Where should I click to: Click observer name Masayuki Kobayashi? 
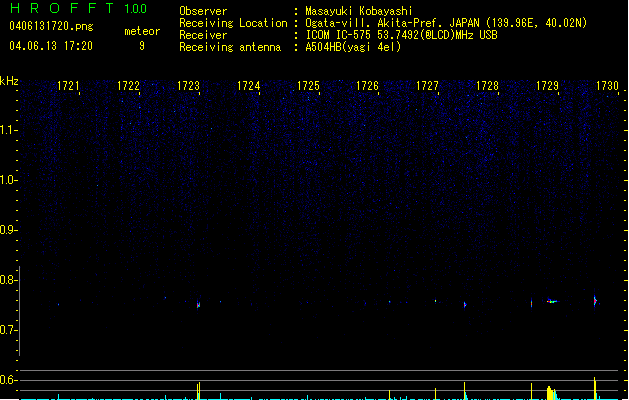click(x=359, y=11)
